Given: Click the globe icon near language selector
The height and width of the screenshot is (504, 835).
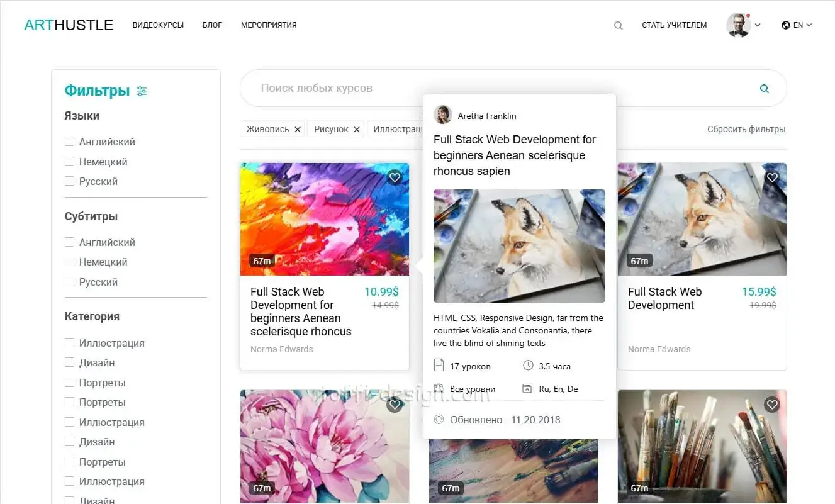Looking at the screenshot, I should coord(785,25).
